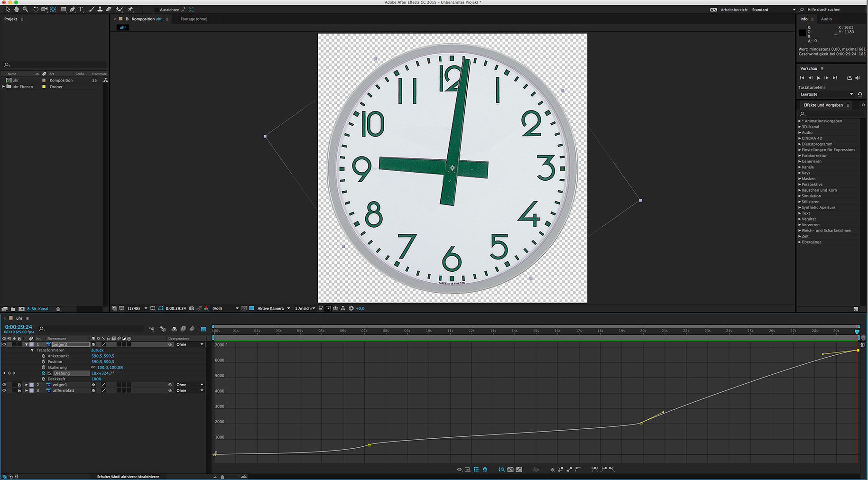This screenshot has height=480, width=868.
Task: Open the Vorschau panel menu
Action: (x=822, y=68)
